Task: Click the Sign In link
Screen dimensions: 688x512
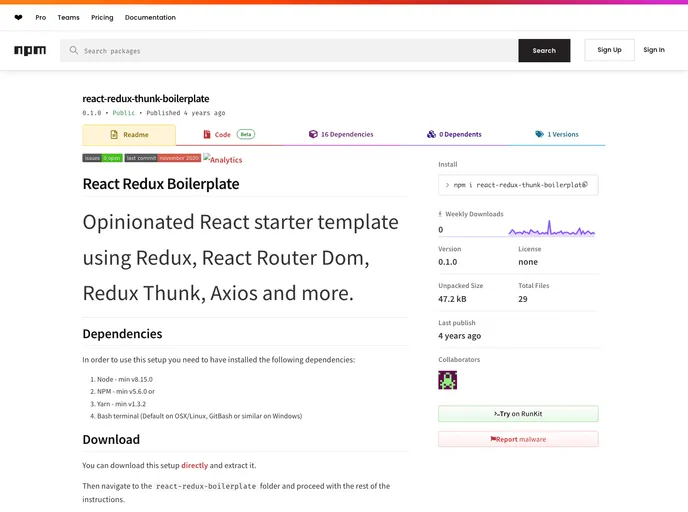Action: coord(654,50)
